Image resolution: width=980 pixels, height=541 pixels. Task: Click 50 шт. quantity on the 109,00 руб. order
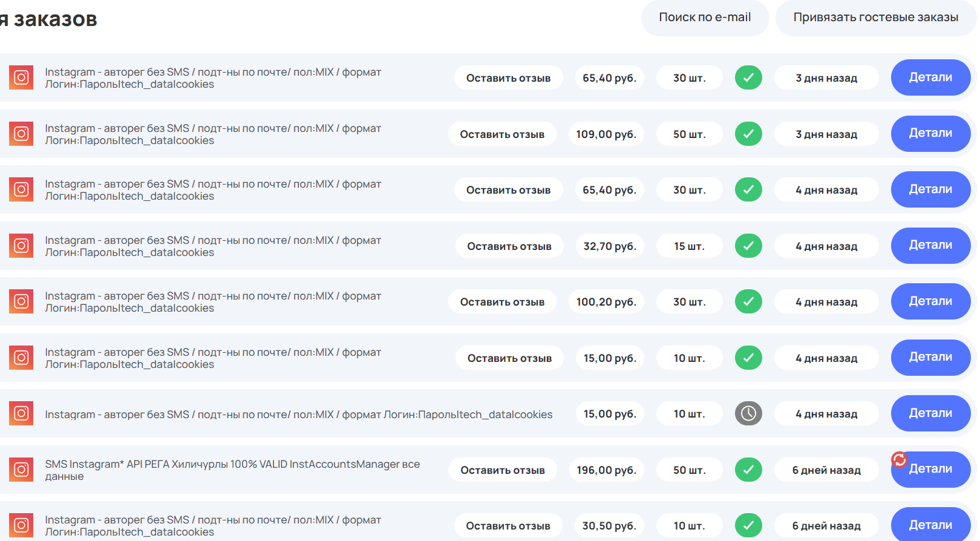pos(690,134)
